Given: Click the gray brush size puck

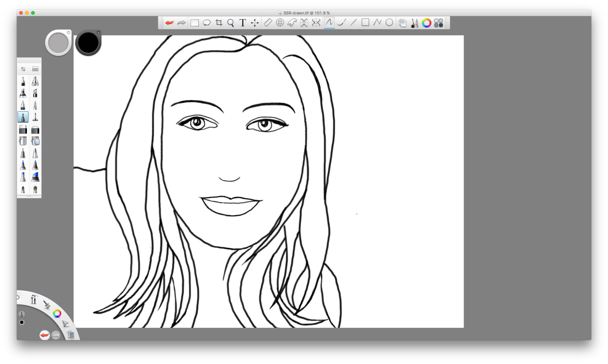Looking at the screenshot, I should pos(58,43).
